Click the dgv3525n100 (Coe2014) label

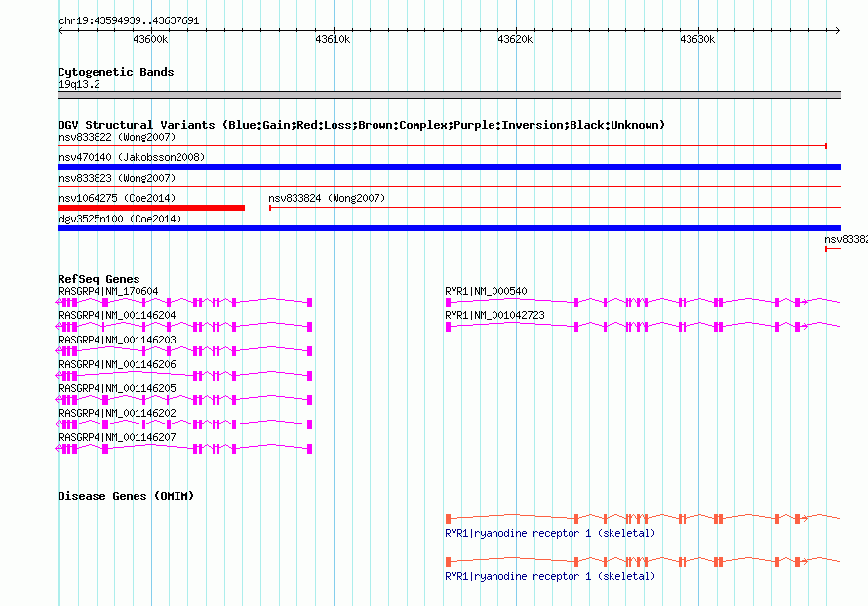coord(120,219)
